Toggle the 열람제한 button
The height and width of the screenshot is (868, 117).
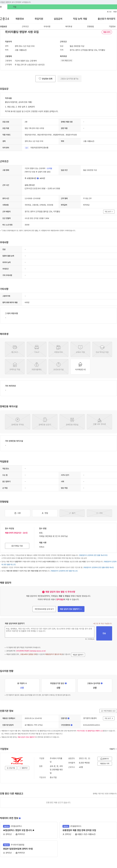[24, 768]
